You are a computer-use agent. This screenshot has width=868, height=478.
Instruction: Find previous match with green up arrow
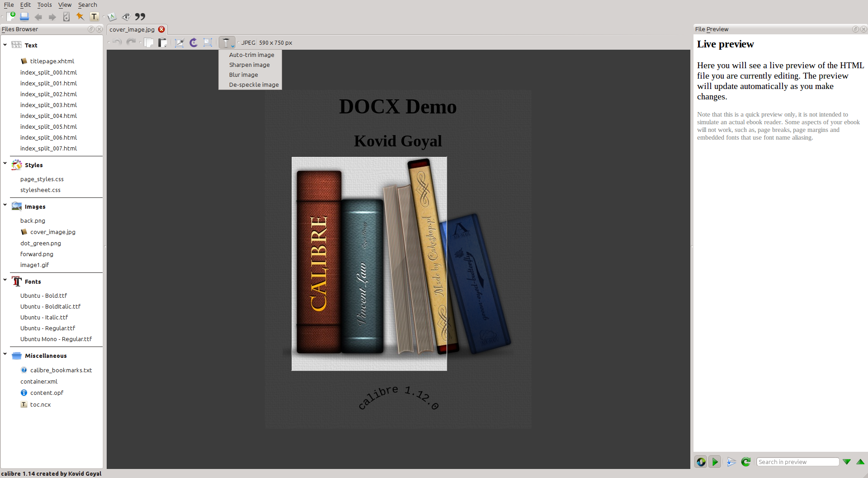(x=860, y=462)
